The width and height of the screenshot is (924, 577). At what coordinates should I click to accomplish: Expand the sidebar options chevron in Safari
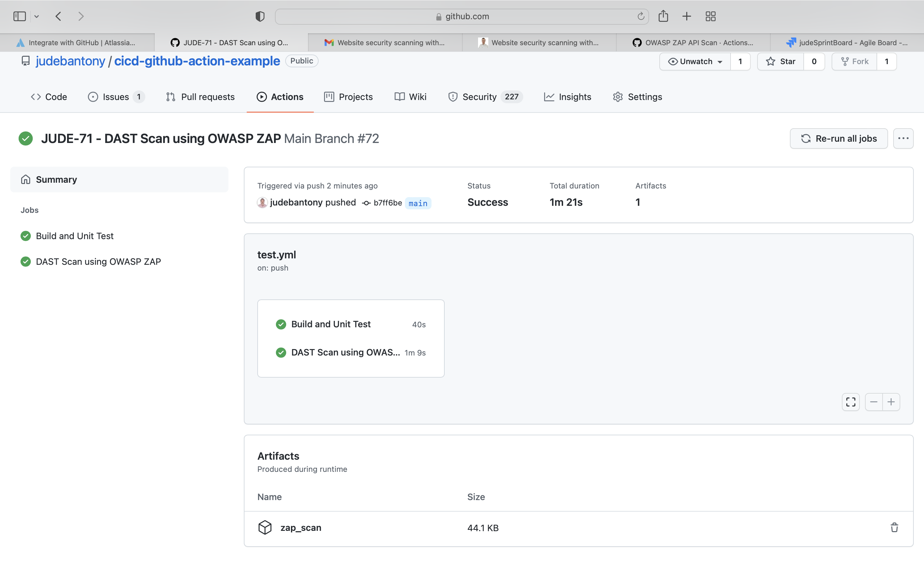37,16
